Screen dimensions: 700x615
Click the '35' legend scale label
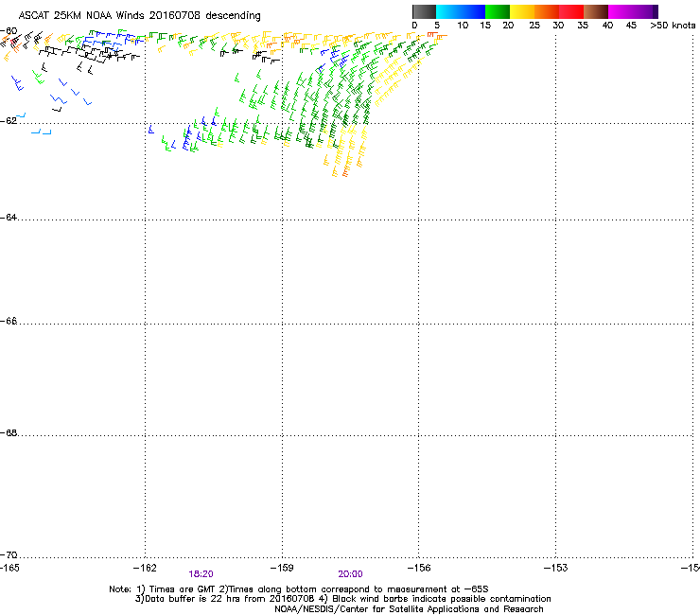(583, 26)
